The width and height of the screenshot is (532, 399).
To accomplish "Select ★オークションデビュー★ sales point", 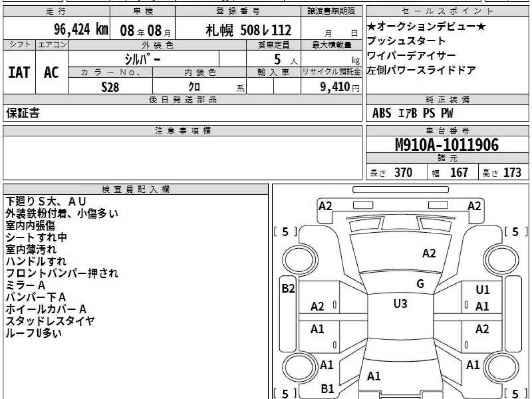I will pyautogui.click(x=426, y=27).
